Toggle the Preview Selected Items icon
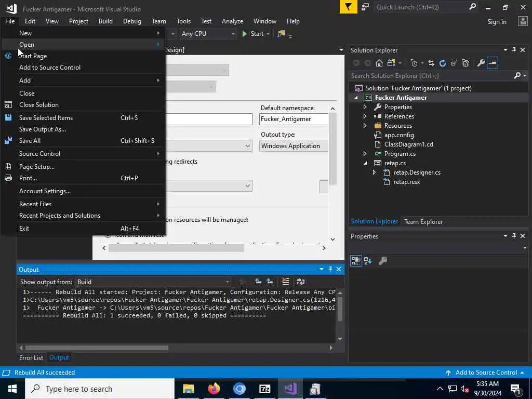Viewport: 532px width, 399px height. tap(493, 63)
